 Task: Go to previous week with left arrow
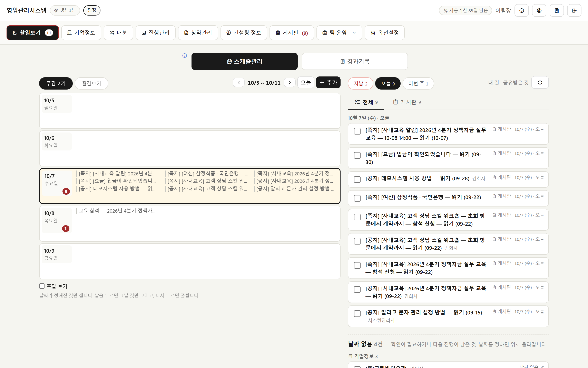click(x=239, y=83)
